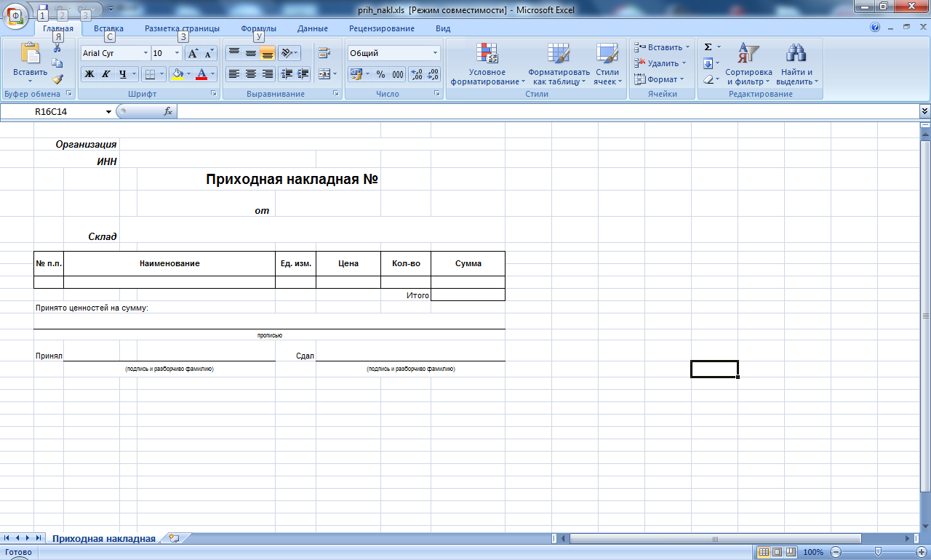This screenshot has height=560, width=931.
Task: Decrease font size with the small A icon
Action: coord(209,53)
